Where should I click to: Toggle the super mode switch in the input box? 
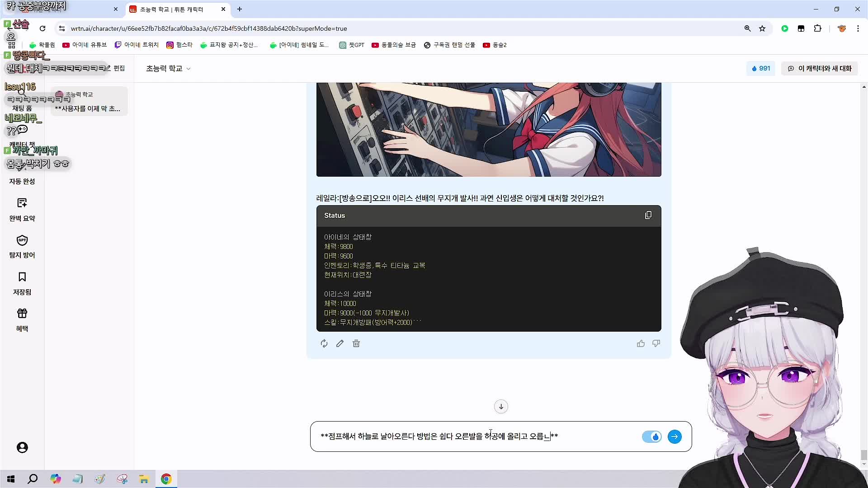pyautogui.click(x=651, y=436)
